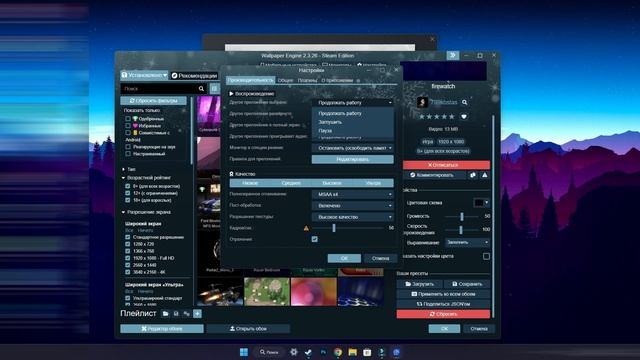The image size is (640, 360).
Task: Open the Цветовая схема color swatch
Action: (481, 202)
